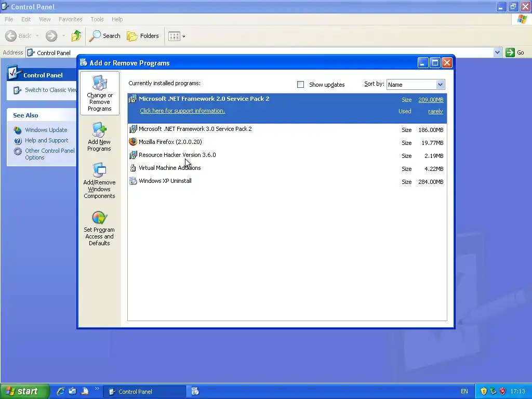Click the 17:13 taskbar clock

pos(517,391)
